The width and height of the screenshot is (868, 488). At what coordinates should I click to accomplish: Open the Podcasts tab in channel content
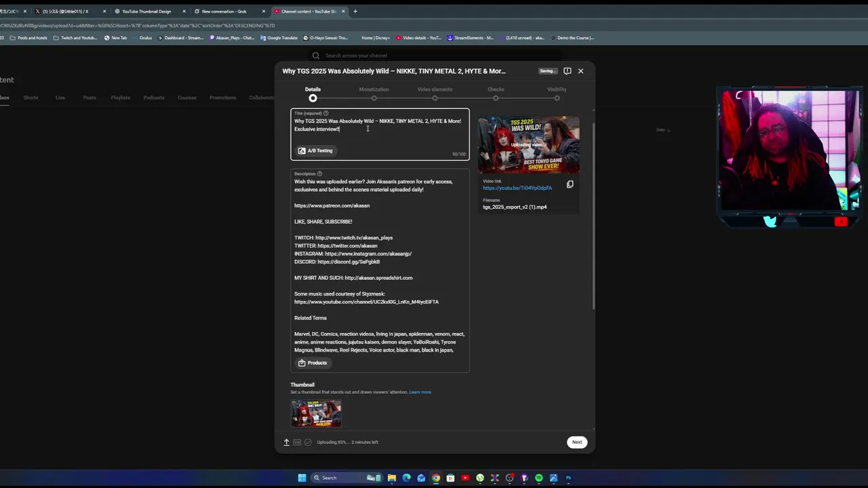click(154, 98)
